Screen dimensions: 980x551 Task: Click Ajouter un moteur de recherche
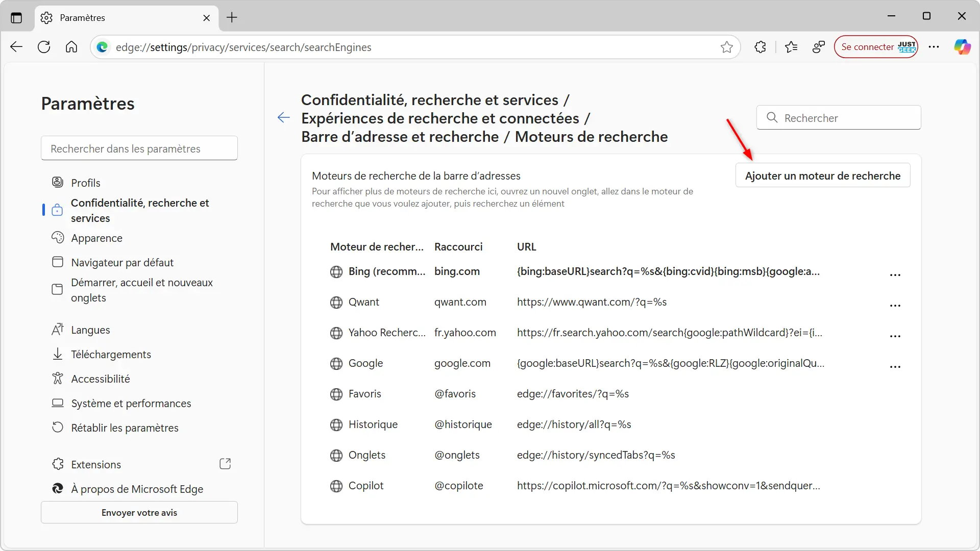[x=823, y=176]
